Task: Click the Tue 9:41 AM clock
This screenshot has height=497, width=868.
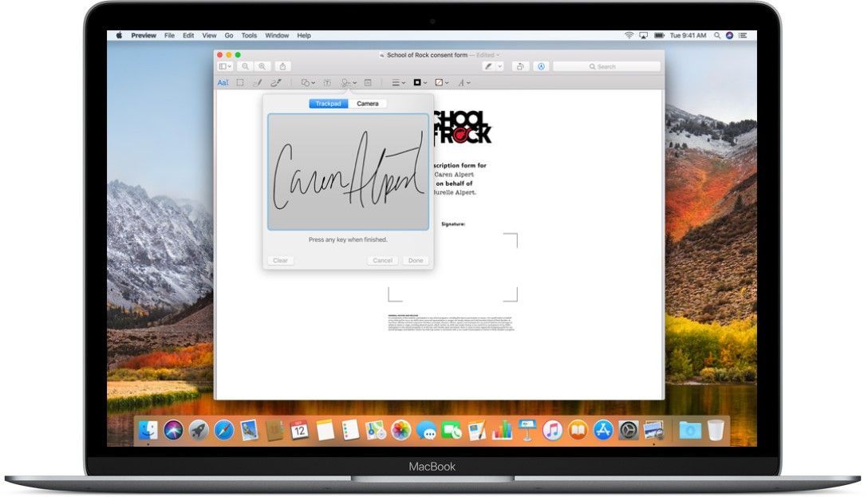Action: coord(688,35)
